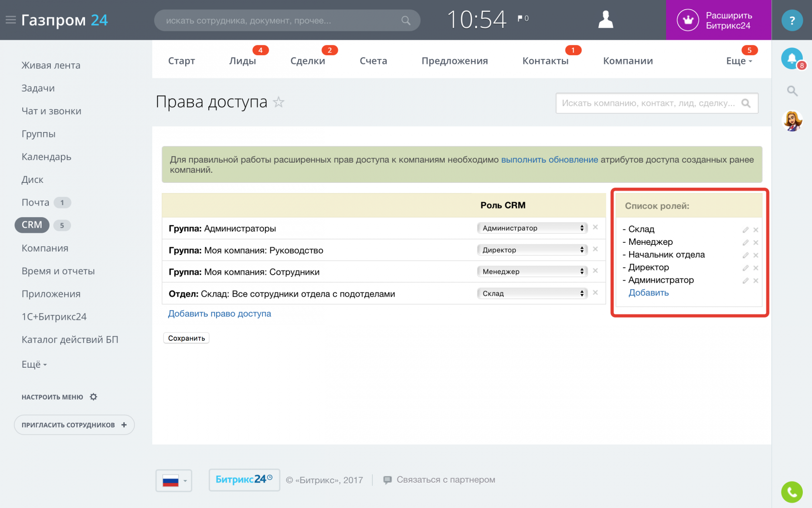Viewport: 812px width, 508px height.
Task: Edit the Начальник отдела role pencil icon
Action: (745, 255)
